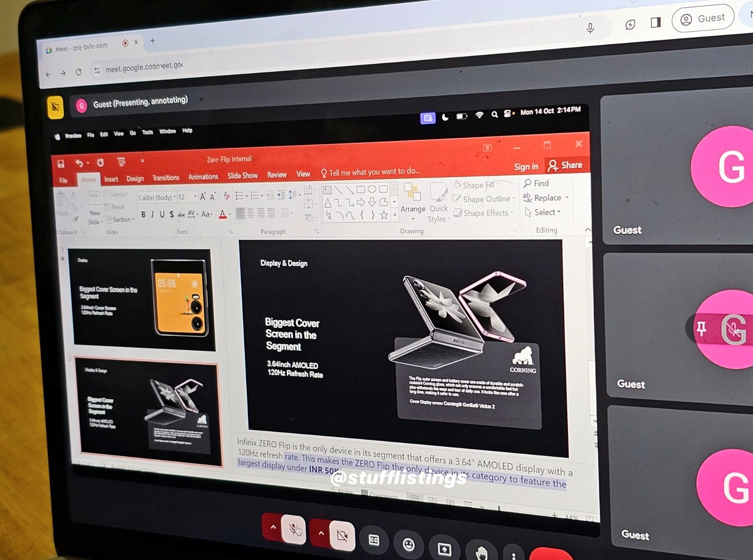Screen dimensions: 753x560
Task: Expand audio settings arrow beside microphone
Action: [273, 527]
